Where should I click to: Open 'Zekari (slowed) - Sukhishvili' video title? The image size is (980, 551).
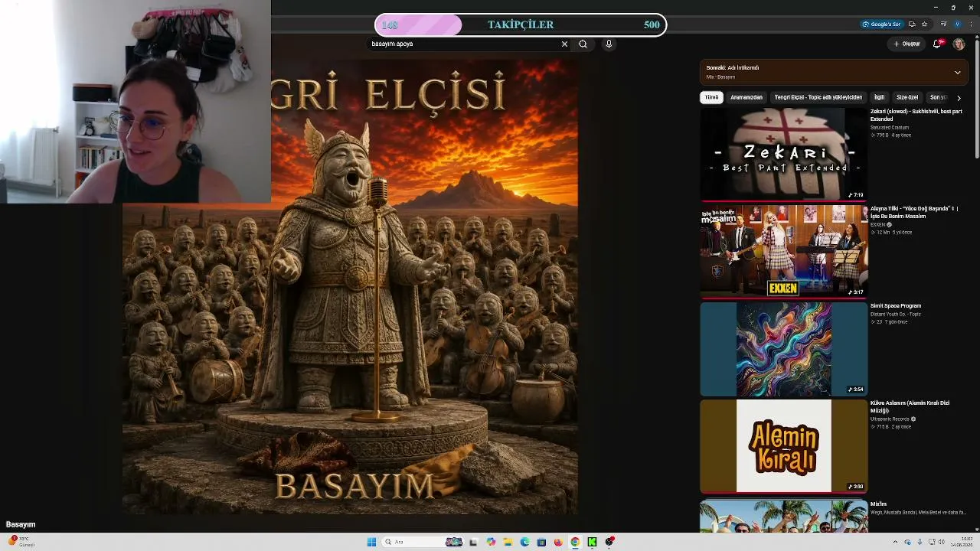click(916, 115)
